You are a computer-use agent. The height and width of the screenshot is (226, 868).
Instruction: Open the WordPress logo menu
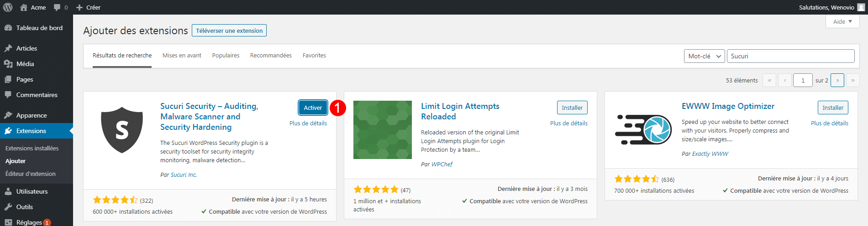tap(8, 7)
